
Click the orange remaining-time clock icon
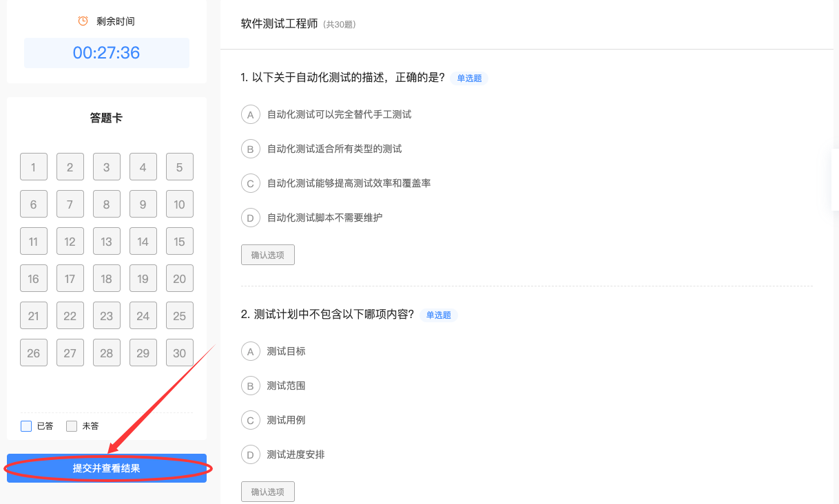[83, 21]
